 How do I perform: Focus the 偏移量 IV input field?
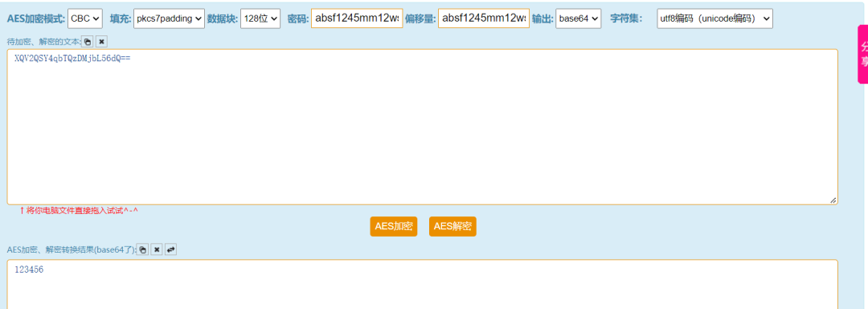point(484,19)
